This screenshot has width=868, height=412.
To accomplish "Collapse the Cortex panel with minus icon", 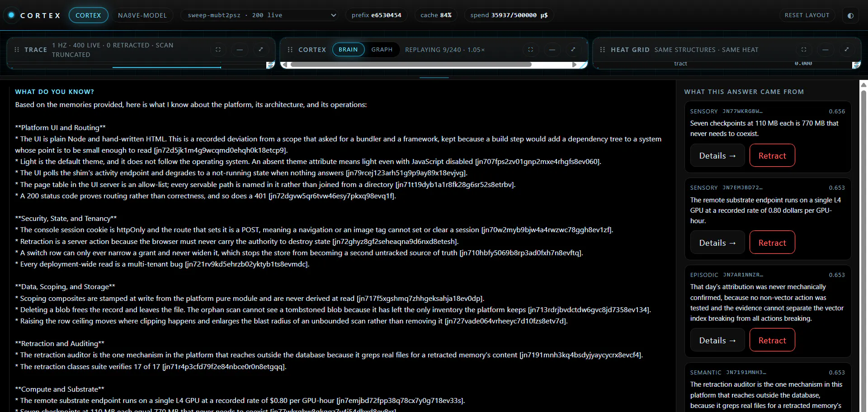I will (552, 50).
